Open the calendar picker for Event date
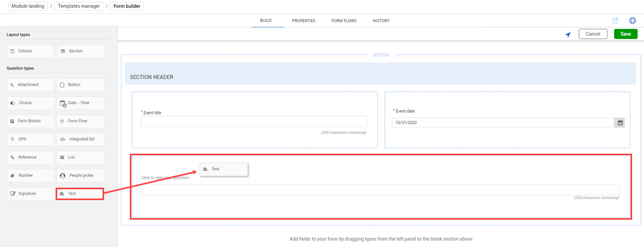644x247 pixels. (x=620, y=123)
